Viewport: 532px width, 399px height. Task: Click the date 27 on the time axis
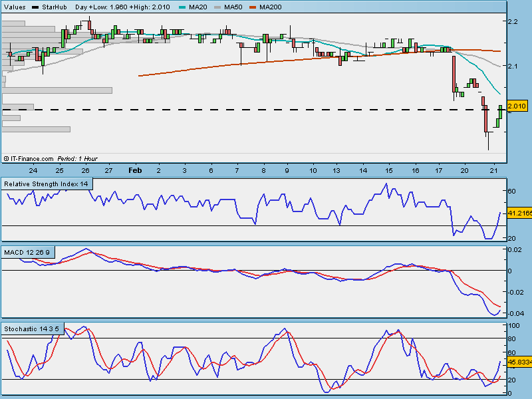[x=108, y=170]
